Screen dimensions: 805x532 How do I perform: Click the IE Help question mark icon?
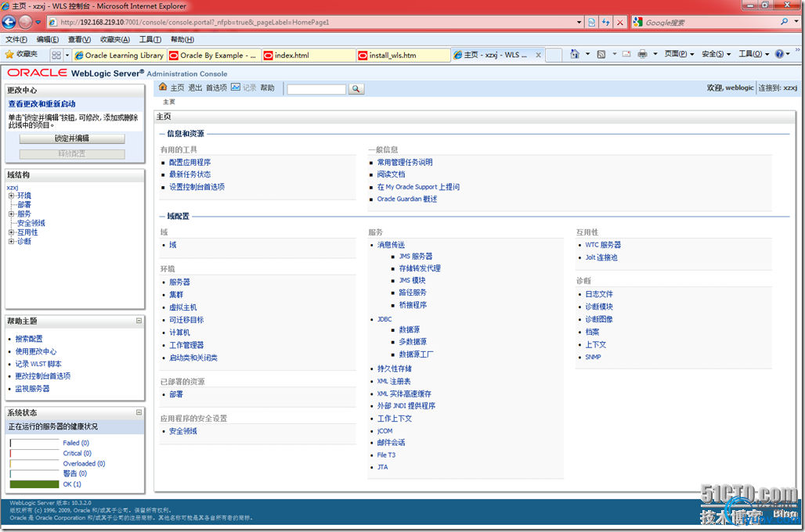pyautogui.click(x=779, y=54)
